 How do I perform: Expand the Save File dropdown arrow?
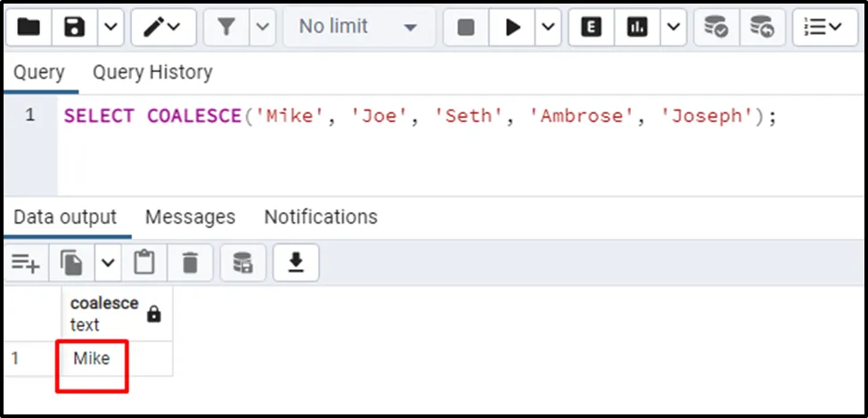111,28
